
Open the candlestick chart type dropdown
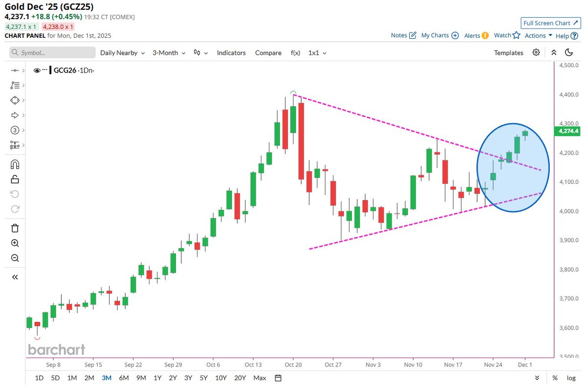pos(201,52)
